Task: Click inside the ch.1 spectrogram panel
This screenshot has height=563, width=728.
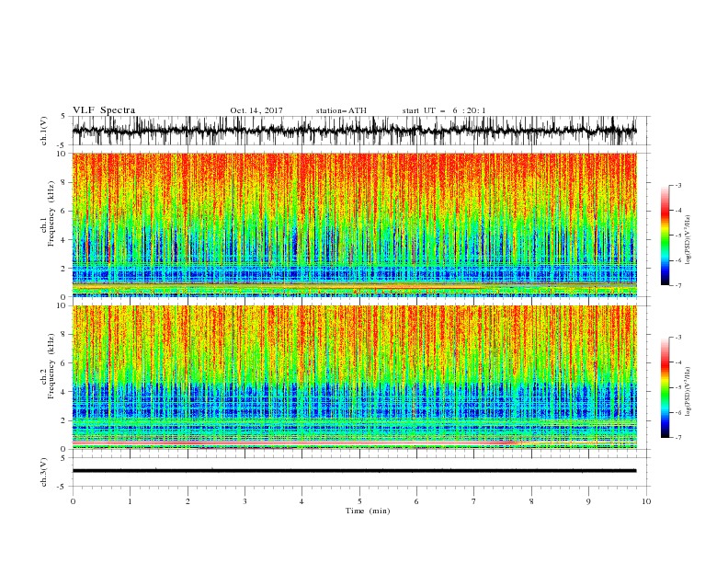Action: click(x=354, y=224)
